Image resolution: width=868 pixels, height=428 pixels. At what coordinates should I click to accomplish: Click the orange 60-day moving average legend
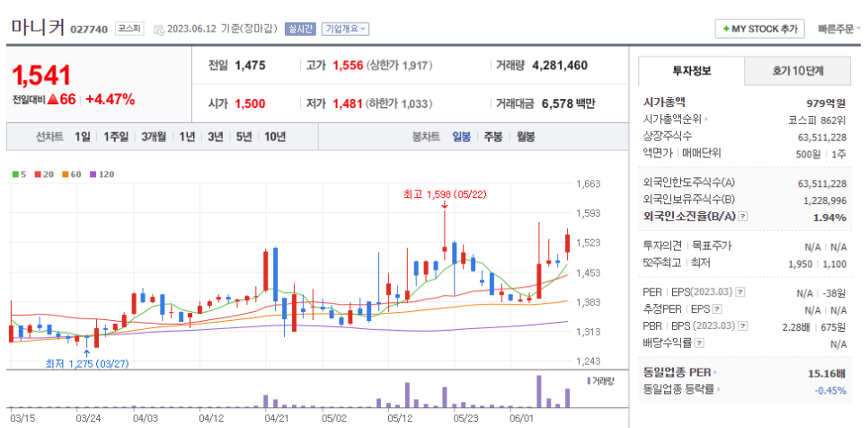click(x=71, y=174)
